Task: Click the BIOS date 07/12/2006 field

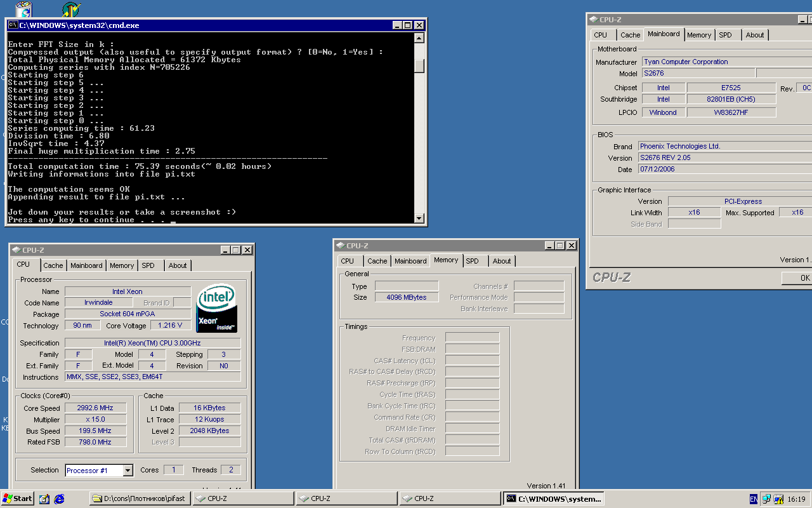Action: pyautogui.click(x=725, y=170)
